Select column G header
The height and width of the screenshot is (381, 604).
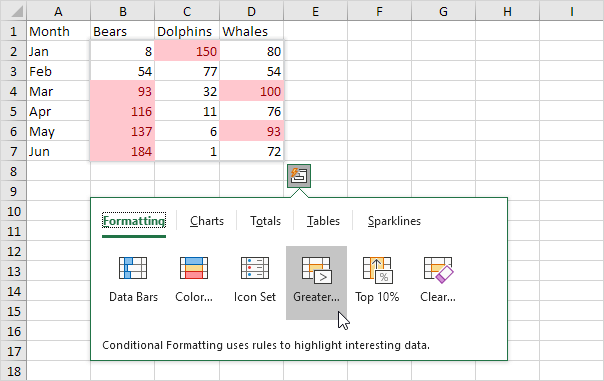pos(443,11)
